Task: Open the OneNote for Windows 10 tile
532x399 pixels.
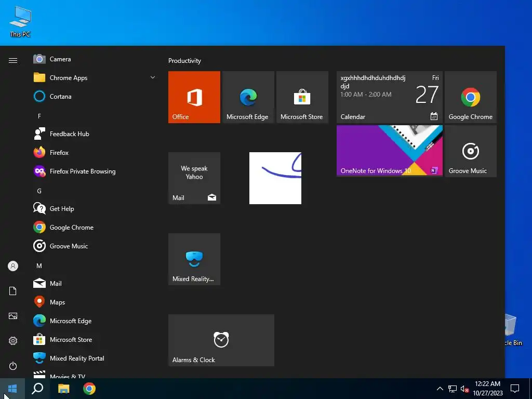Action: (x=390, y=151)
